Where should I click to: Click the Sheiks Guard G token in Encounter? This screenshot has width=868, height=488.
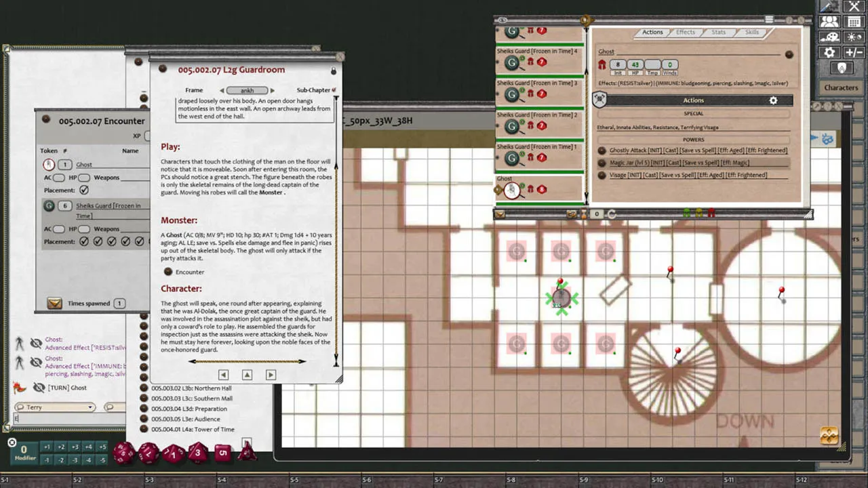point(48,206)
